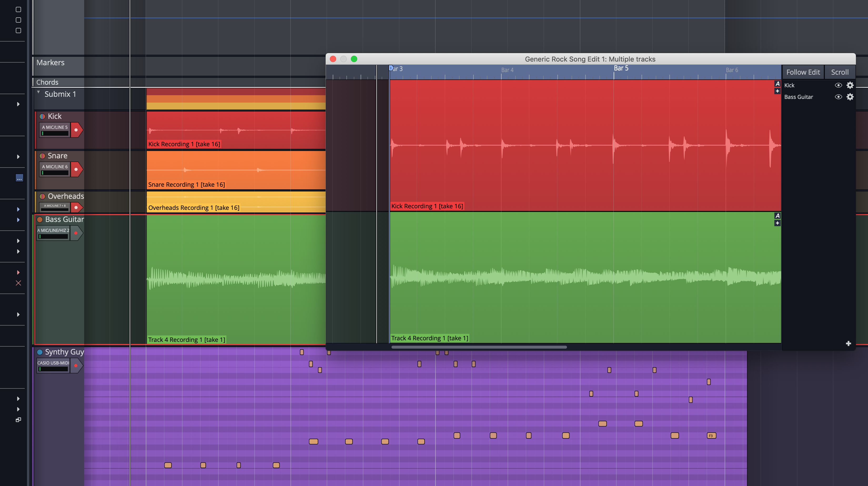Viewport: 868px width, 486px height.
Task: Click the automation A icon on Kick track
Action: 778,84
